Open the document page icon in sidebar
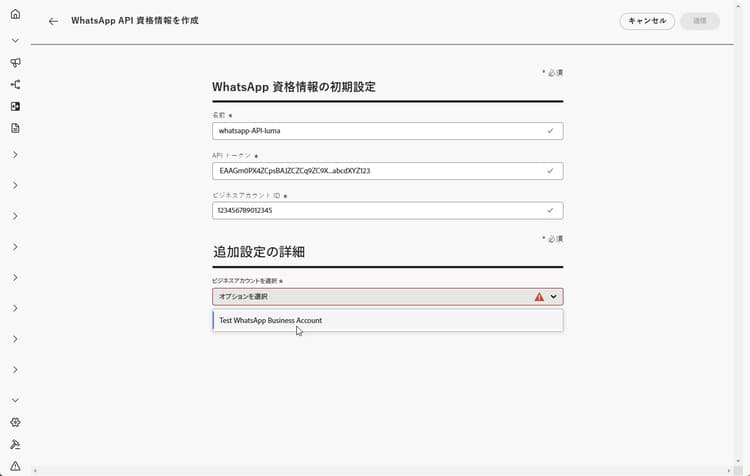Image resolution: width=750 pixels, height=476 pixels. [15, 128]
